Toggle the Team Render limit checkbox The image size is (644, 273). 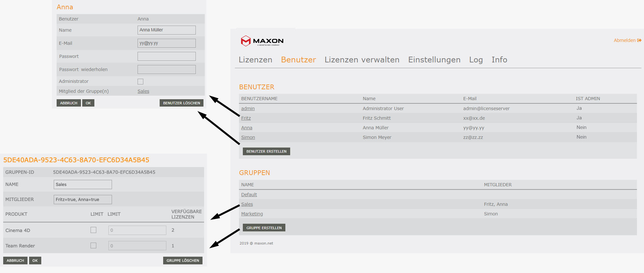tap(93, 245)
